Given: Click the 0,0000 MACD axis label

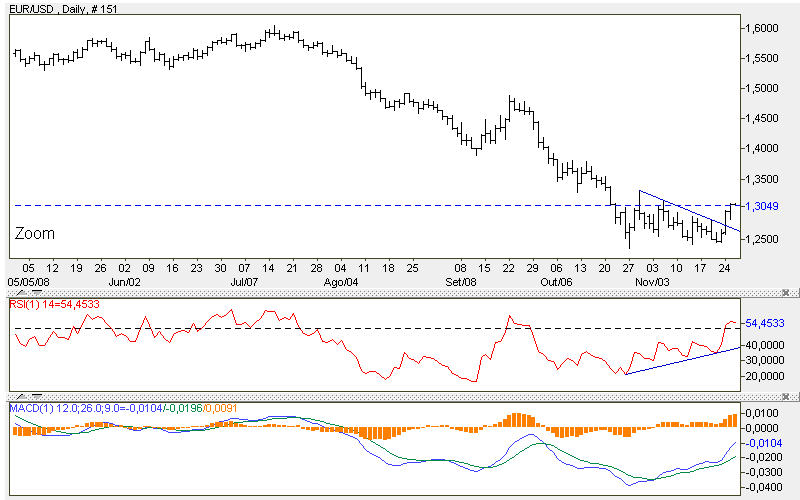Looking at the screenshot, I should point(762,428).
